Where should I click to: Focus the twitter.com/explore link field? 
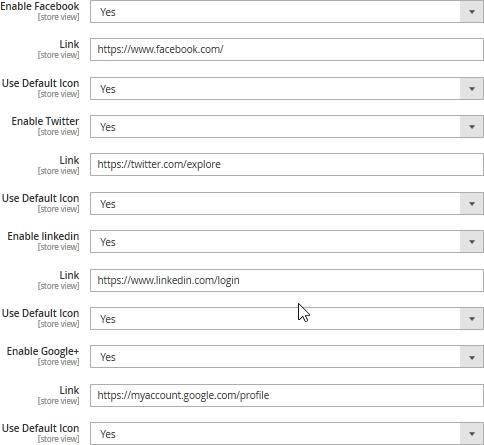287,164
